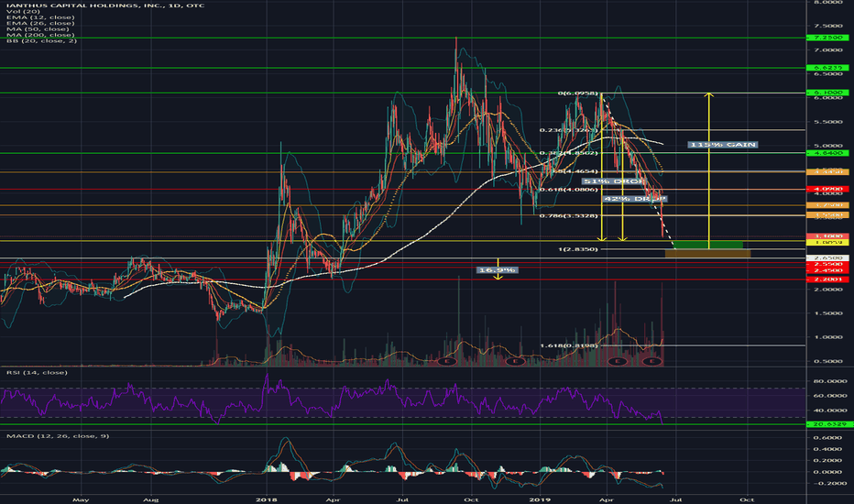Select the earnings marker just after April 2019
This screenshot has width=854, height=504.
[618, 361]
